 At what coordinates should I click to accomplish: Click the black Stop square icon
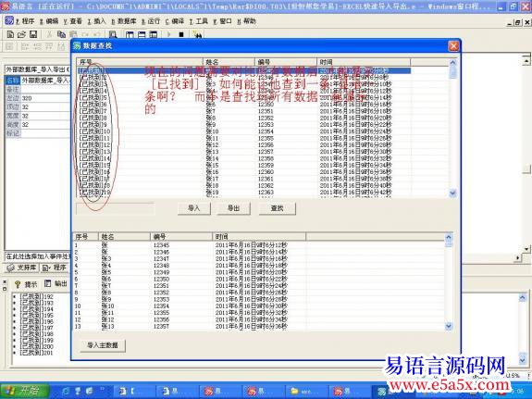pos(181,34)
